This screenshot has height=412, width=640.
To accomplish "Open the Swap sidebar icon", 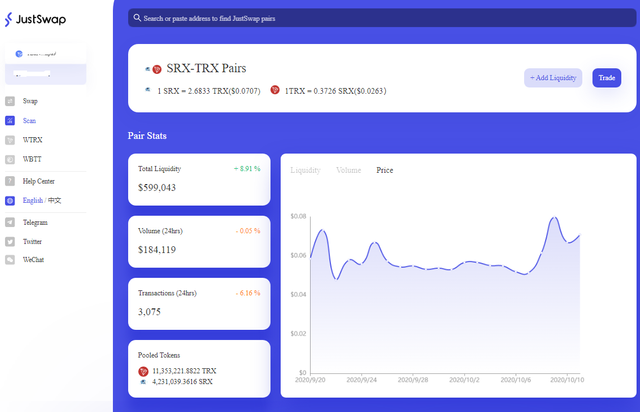I will 10,101.
